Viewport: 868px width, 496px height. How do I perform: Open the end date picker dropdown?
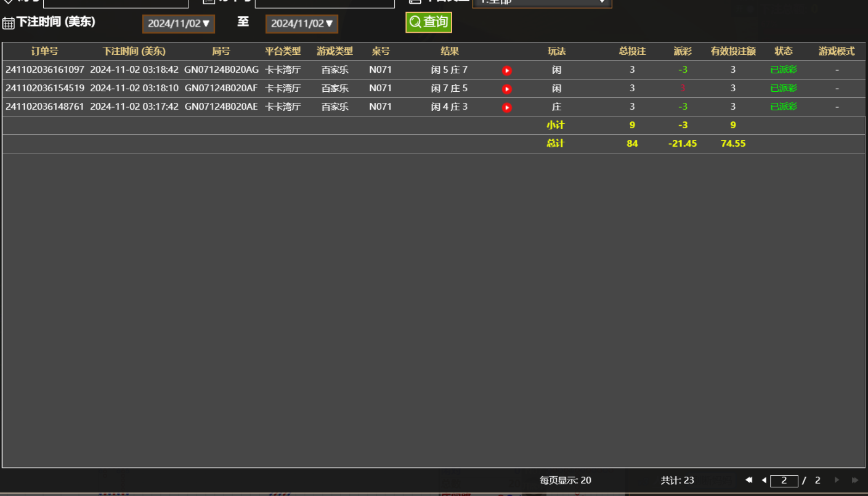click(302, 23)
